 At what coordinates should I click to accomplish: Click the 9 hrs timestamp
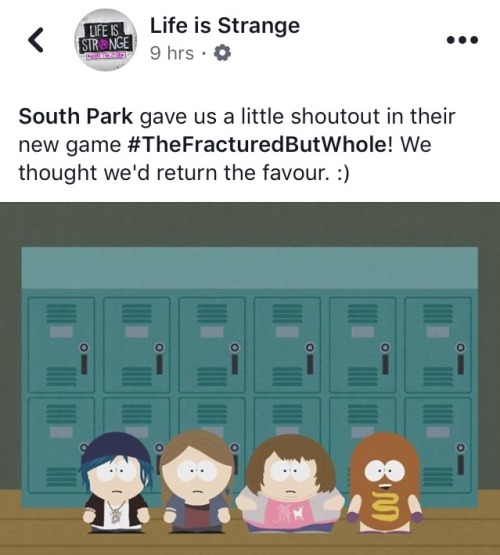[x=172, y=54]
